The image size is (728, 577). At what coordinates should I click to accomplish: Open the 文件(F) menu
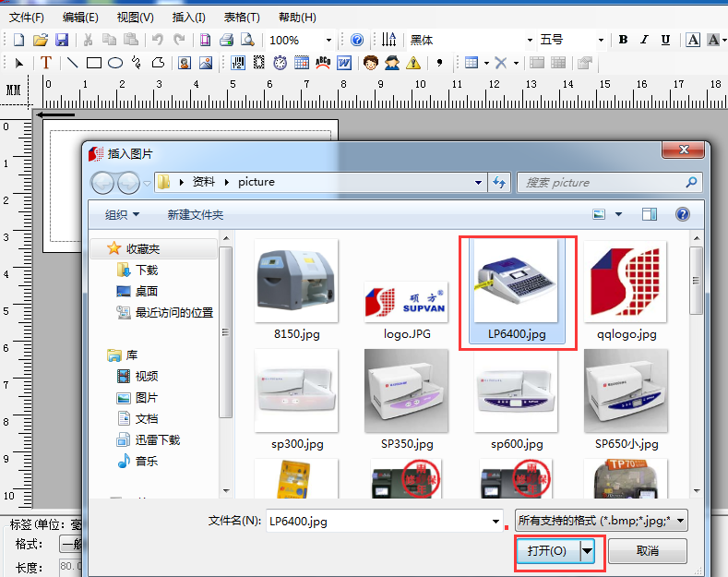tap(27, 18)
